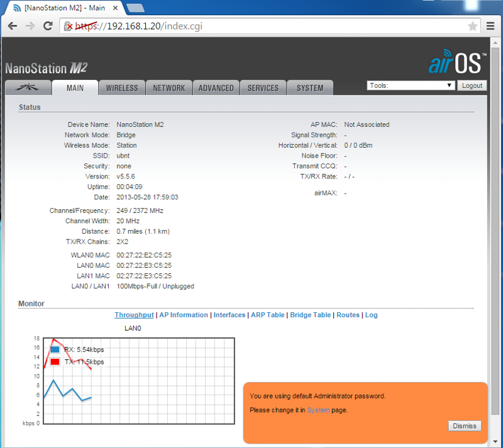Click the Ubiquiti antenna logo tab
Screen dimensions: 503x448
coord(28,88)
